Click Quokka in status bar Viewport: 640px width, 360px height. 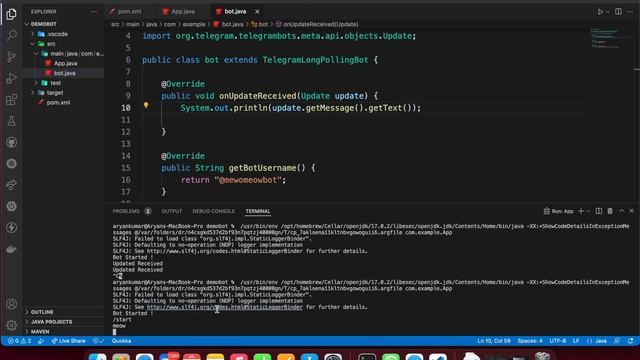(x=121, y=341)
